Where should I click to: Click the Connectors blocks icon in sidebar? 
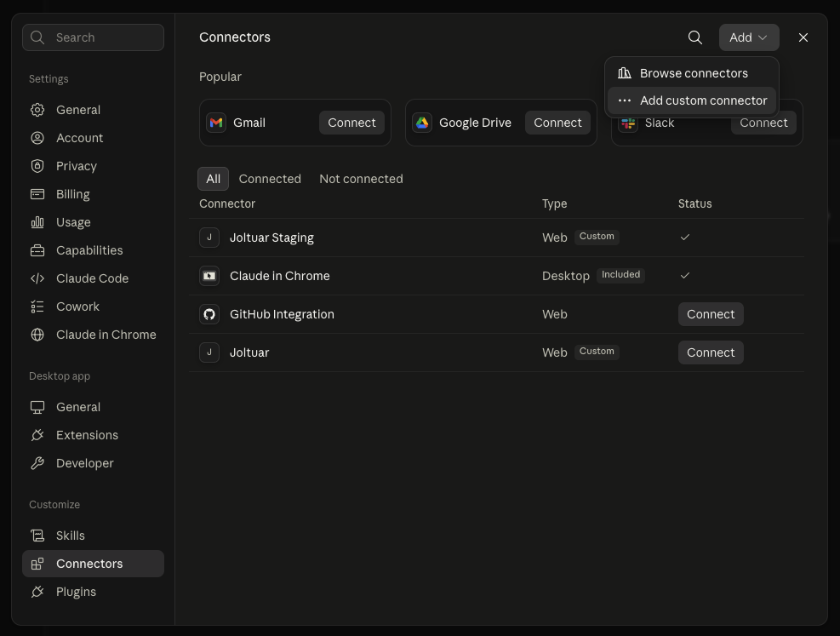point(37,564)
